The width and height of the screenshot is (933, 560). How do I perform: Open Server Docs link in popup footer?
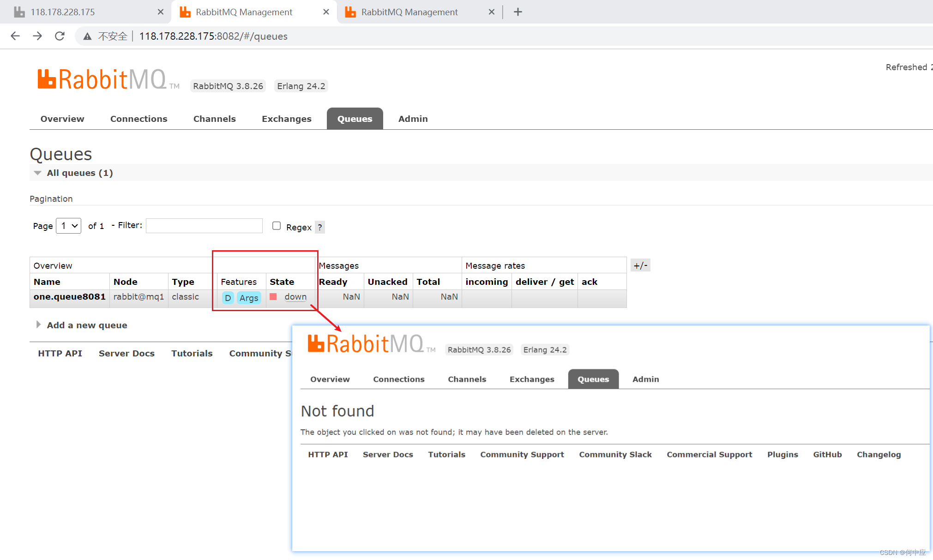tap(388, 454)
